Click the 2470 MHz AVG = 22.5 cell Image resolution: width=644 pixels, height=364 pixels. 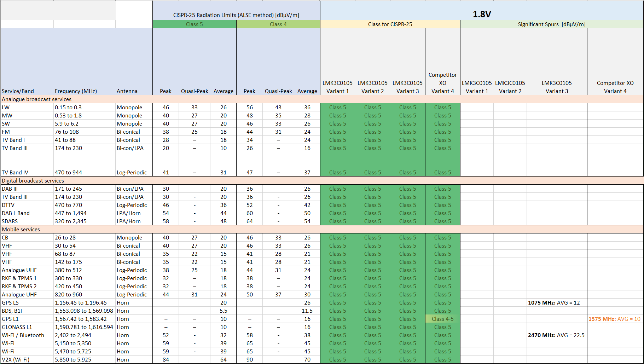pyautogui.click(x=556, y=335)
